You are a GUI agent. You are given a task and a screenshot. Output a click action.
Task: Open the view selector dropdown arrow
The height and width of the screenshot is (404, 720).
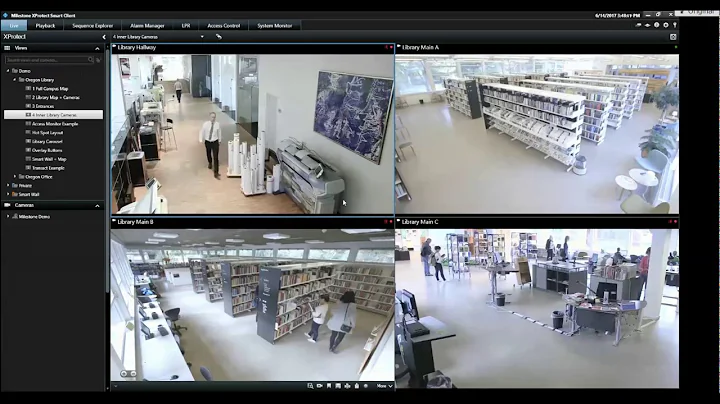click(x=202, y=37)
